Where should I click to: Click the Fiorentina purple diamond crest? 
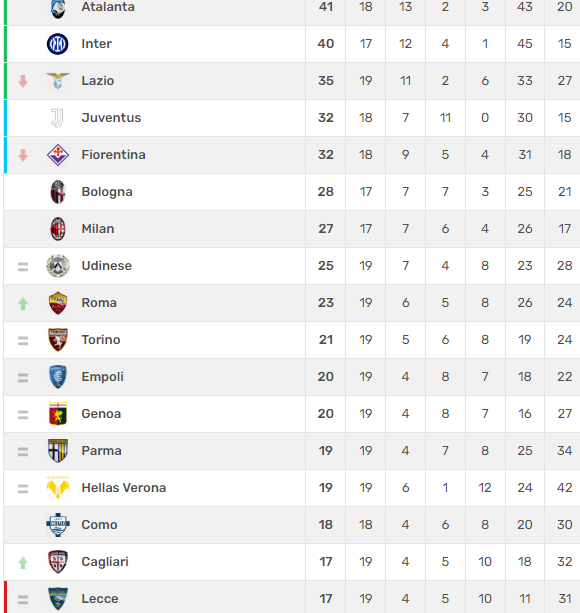58,155
